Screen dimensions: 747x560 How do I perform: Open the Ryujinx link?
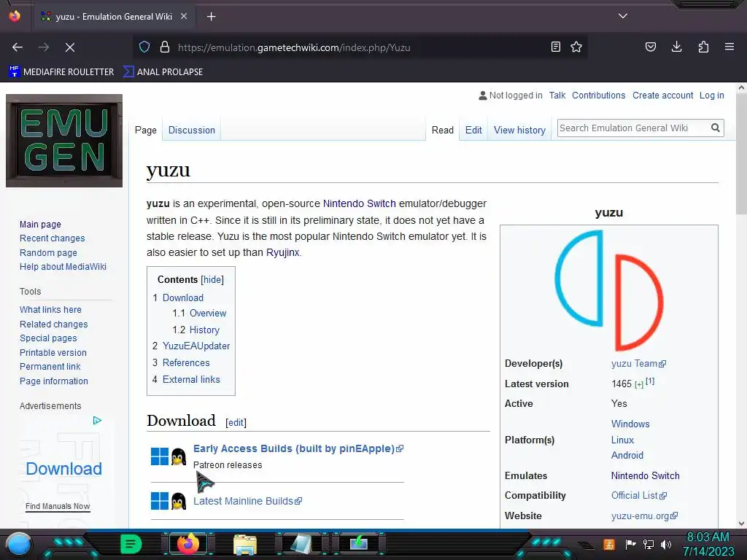(282, 252)
